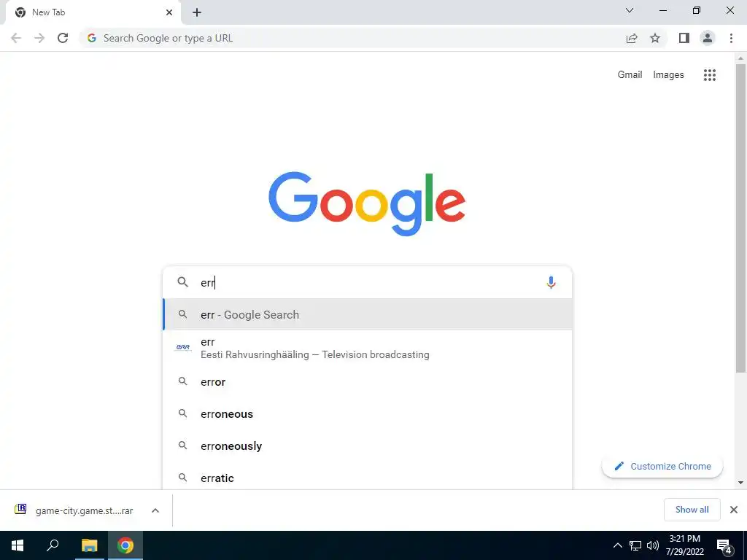747x560 pixels.
Task: Close the downloads bar
Action: tap(734, 510)
